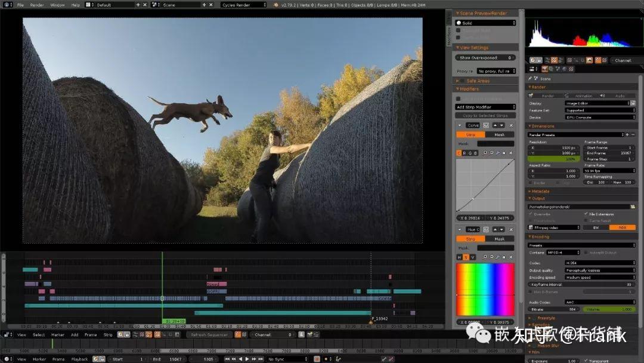Select the V channel of Hue Correct
644x363 pixels.
pyautogui.click(x=473, y=257)
